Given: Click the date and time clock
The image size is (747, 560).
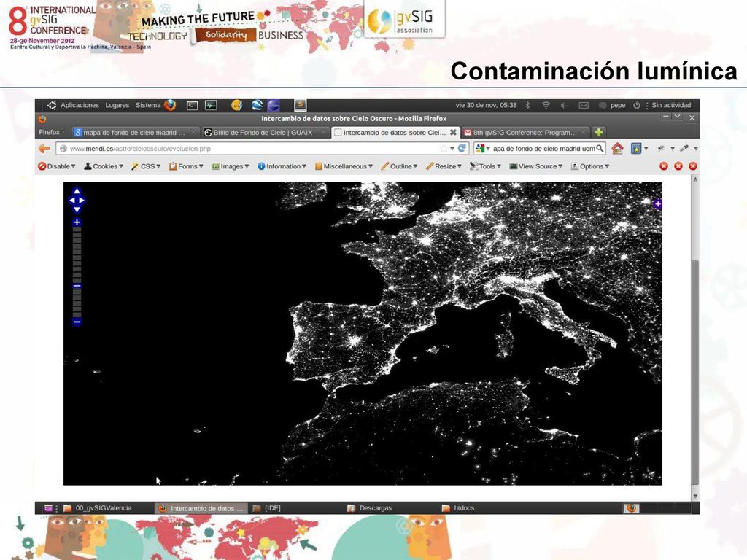Looking at the screenshot, I should [x=486, y=105].
